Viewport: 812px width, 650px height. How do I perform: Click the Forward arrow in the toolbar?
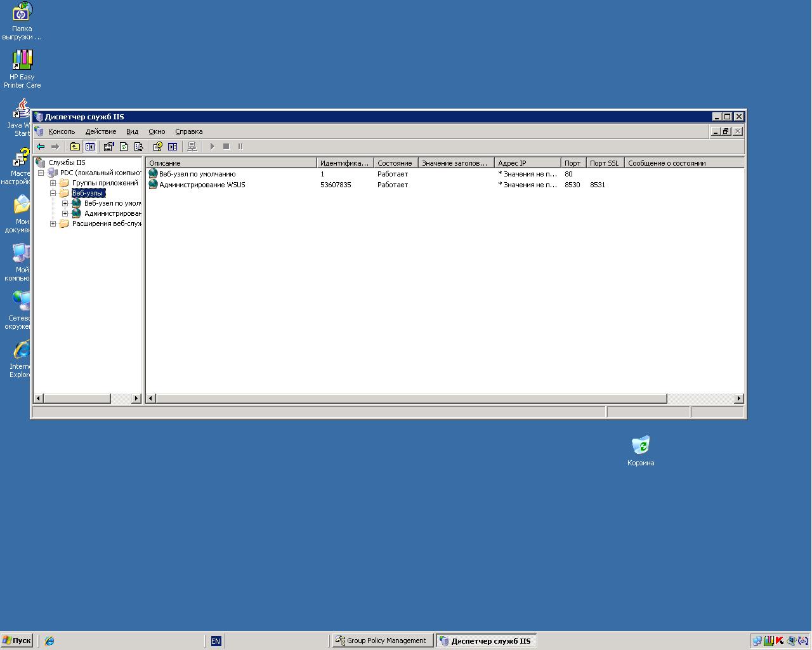pos(55,147)
